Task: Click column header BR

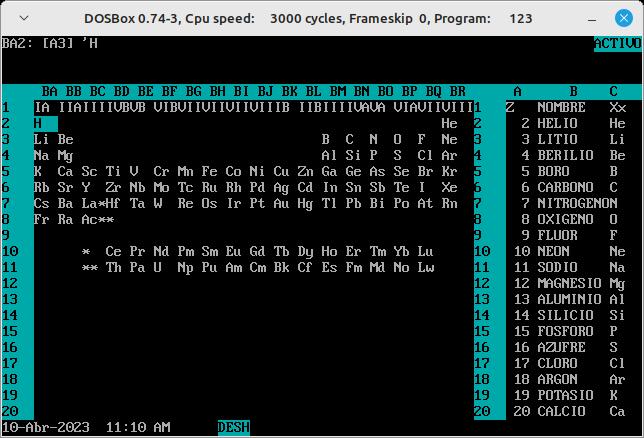Action: pos(457,91)
